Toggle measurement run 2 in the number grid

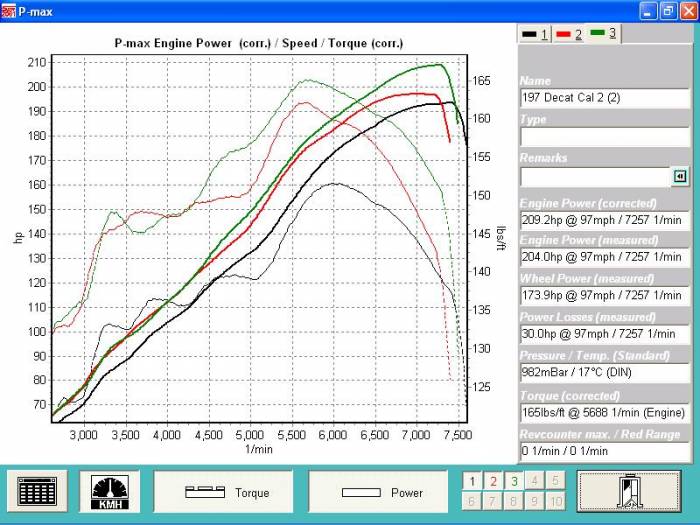(x=494, y=481)
